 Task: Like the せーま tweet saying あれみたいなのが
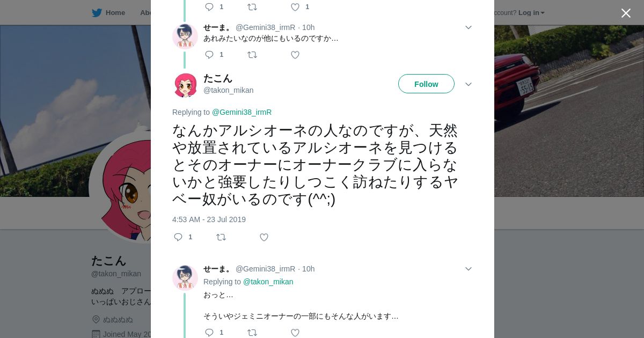pos(295,55)
